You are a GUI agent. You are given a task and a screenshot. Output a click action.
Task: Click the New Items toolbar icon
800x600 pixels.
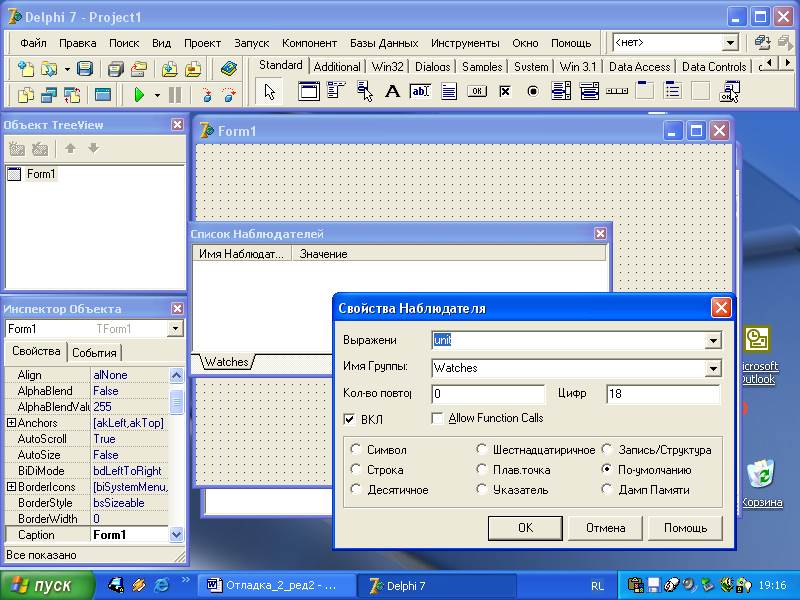[26, 68]
